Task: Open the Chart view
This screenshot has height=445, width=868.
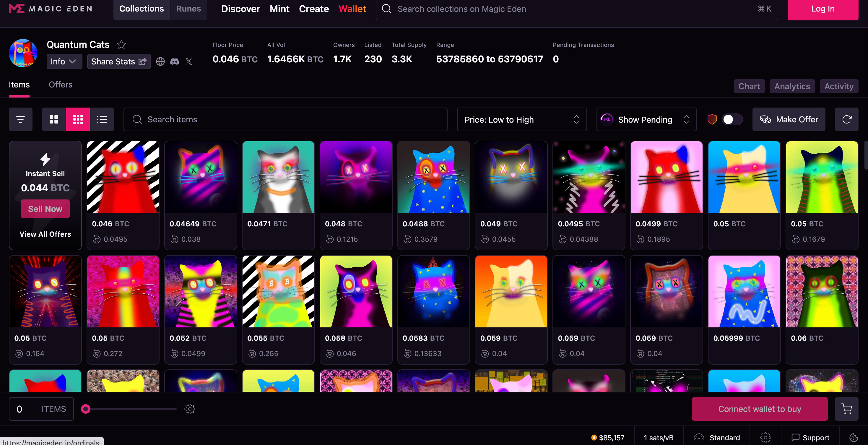Action: [749, 86]
